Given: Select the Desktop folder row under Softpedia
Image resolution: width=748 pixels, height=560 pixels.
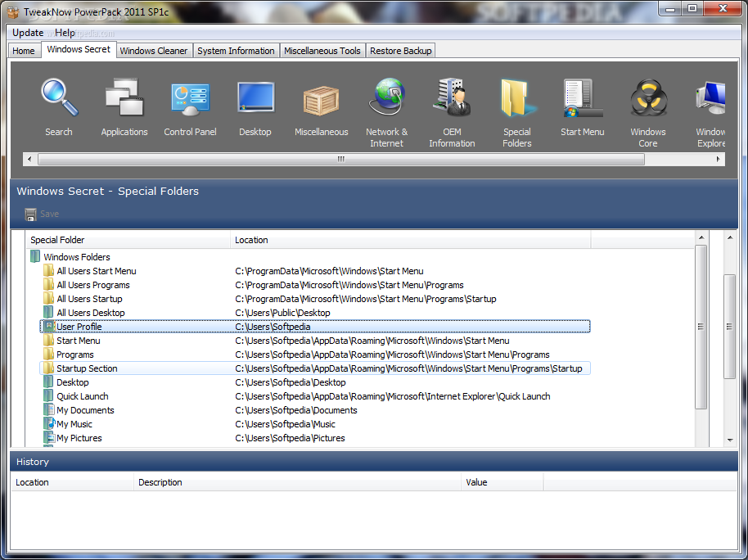Looking at the screenshot, I should [315, 382].
